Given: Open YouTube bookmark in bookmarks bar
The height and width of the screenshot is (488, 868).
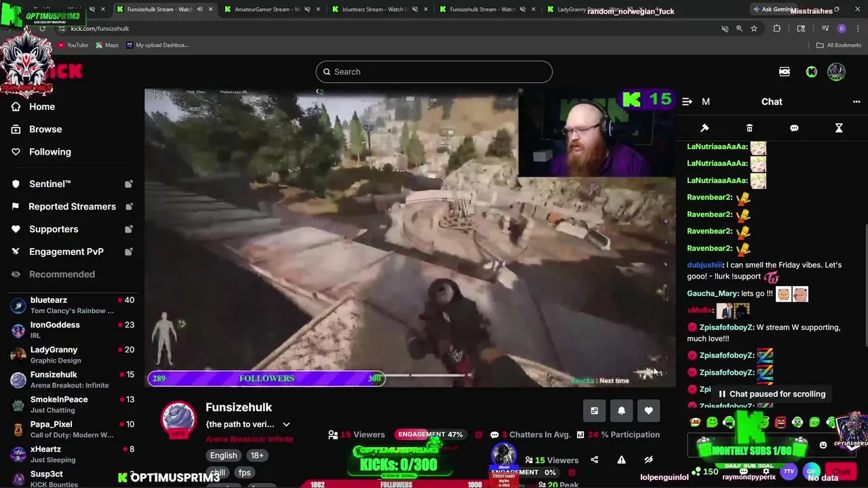Looking at the screenshot, I should (73, 45).
